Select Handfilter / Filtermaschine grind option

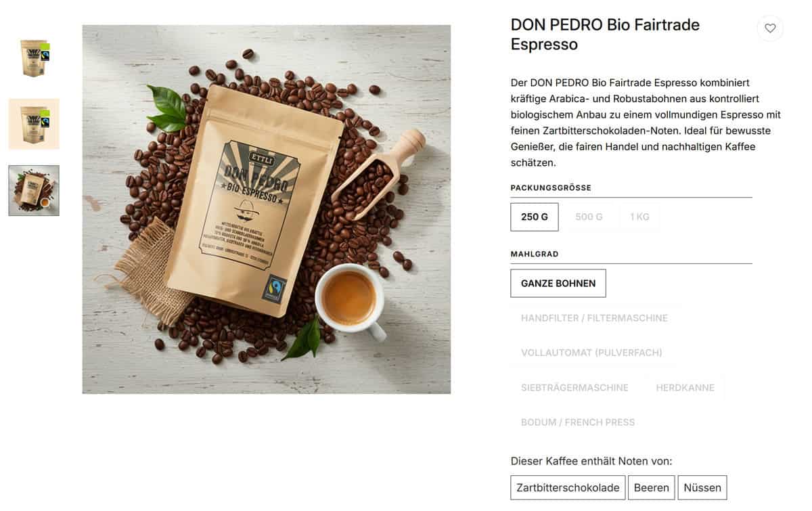[x=594, y=318]
